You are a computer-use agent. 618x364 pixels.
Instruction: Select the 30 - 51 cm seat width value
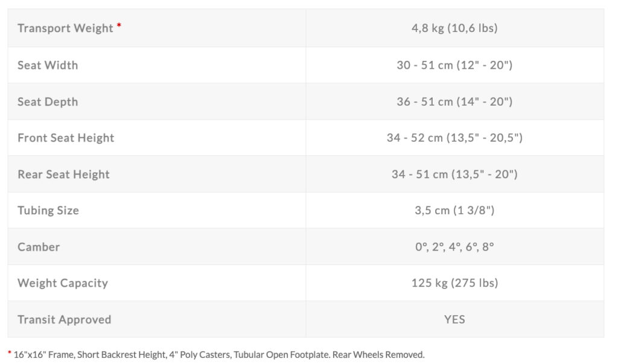tap(454, 65)
